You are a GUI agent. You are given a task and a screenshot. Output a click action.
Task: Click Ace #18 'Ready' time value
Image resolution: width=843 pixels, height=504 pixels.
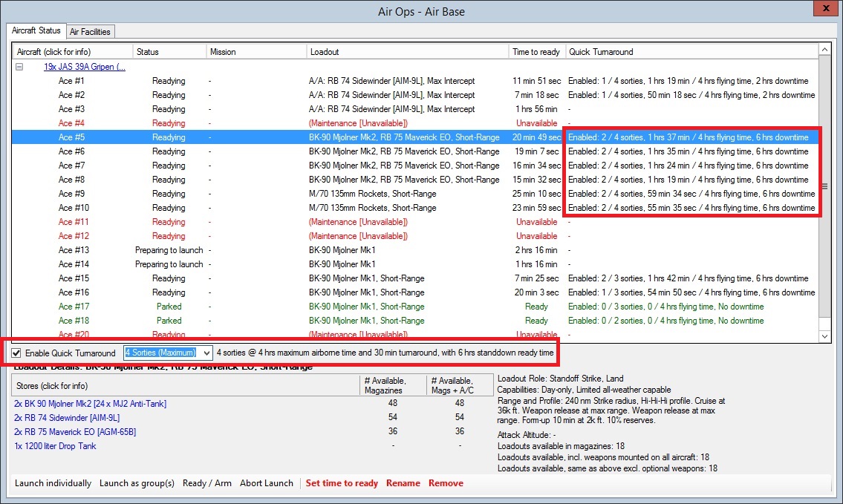tap(536, 321)
